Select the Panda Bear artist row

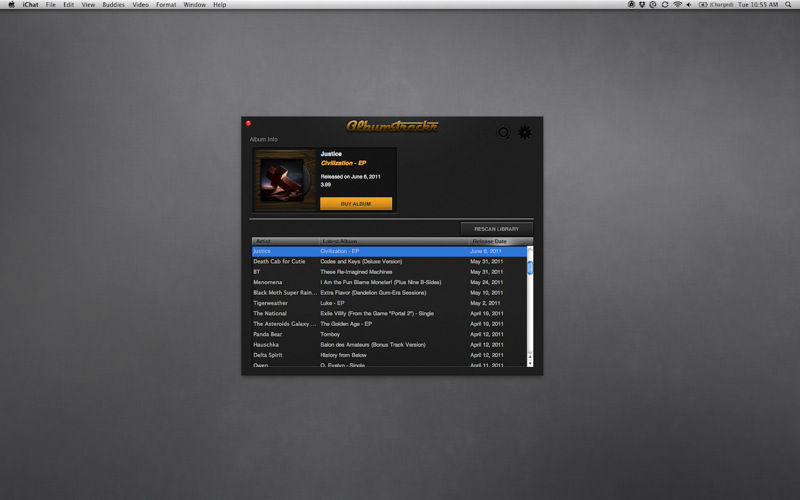[x=390, y=334]
